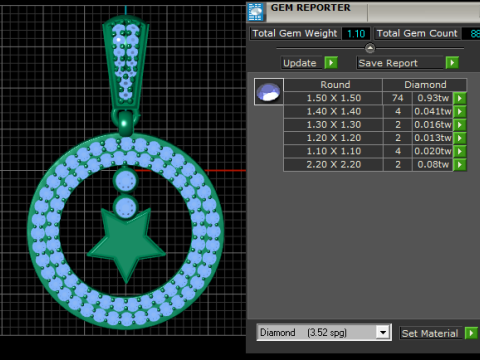This screenshot has width=480, height=360.
Task: Click the Set Material button label
Action: coord(430,333)
